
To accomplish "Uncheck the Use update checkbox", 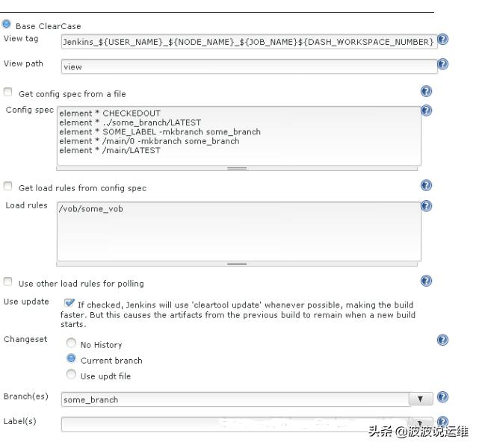I will pos(69,303).
